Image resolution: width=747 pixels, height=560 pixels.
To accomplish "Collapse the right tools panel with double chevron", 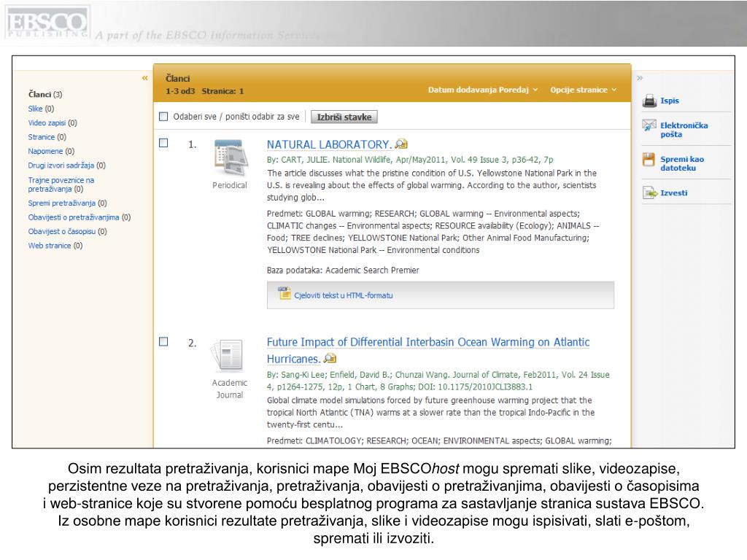I will pos(640,77).
